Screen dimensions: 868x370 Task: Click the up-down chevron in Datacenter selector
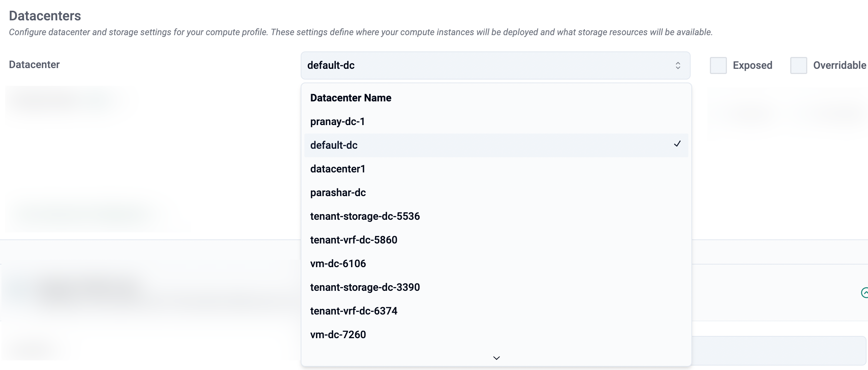pyautogui.click(x=678, y=65)
